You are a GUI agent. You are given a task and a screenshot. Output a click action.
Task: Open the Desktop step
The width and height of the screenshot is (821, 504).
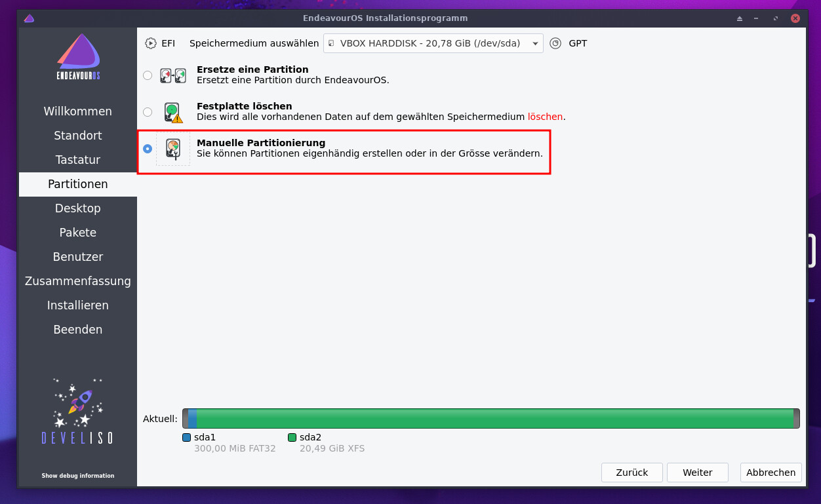[x=78, y=208]
